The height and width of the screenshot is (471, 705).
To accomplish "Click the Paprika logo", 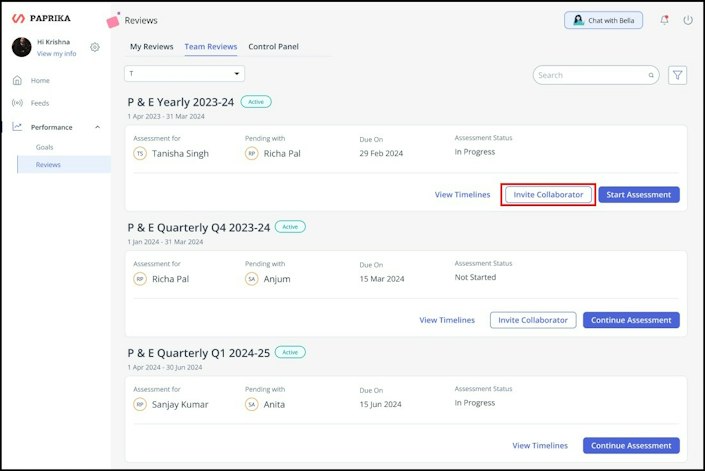I will 41,18.
